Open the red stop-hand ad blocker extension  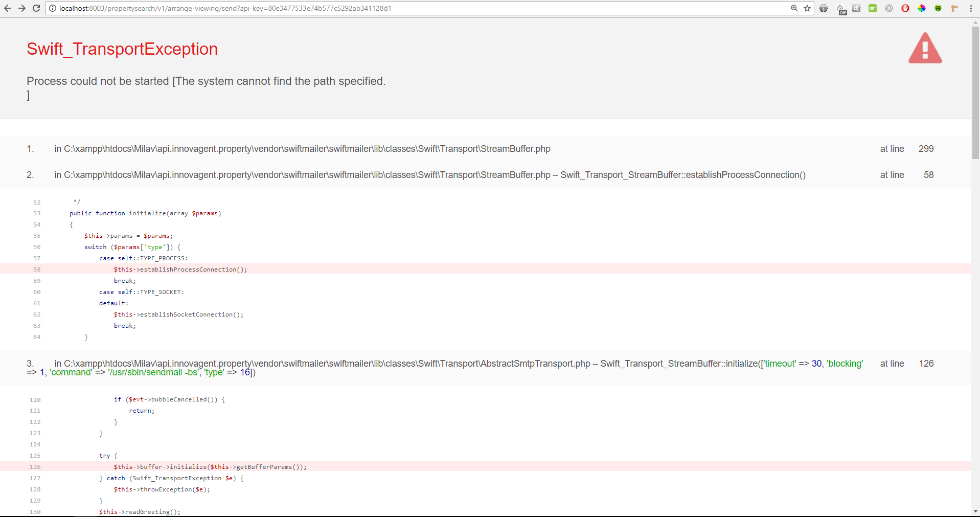[x=905, y=8]
